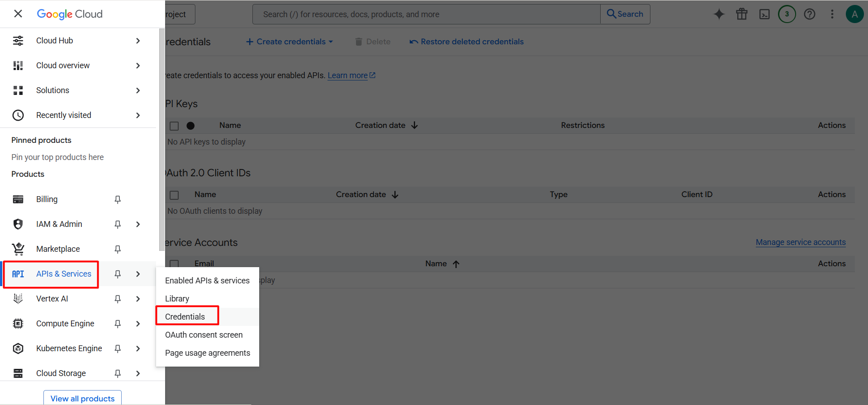This screenshot has width=868, height=405.
Task: Expand Cloud Storage submenu chevron
Action: click(138, 373)
